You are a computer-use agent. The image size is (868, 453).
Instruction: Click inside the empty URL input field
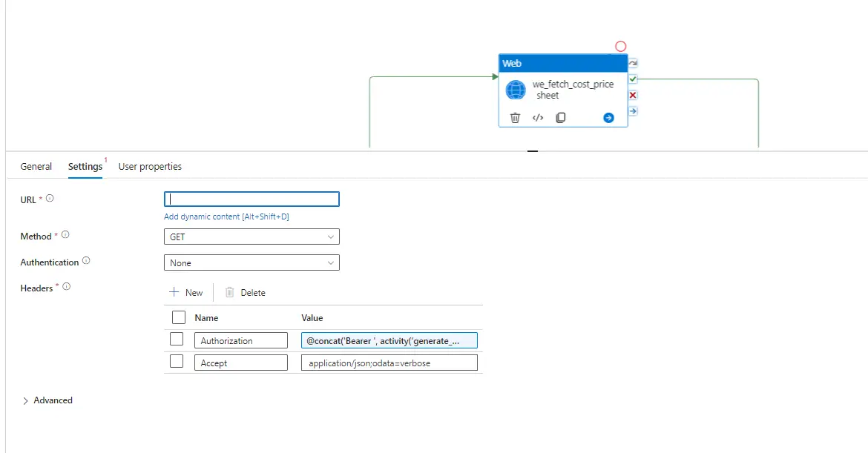pos(251,199)
